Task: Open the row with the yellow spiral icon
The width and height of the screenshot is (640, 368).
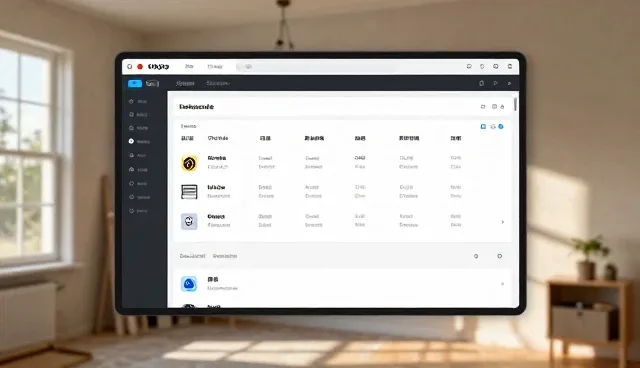Action: [x=341, y=162]
